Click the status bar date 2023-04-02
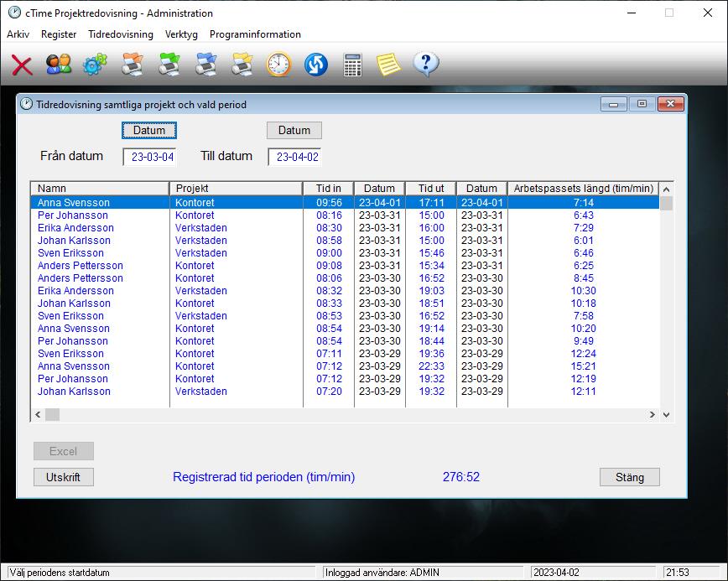Image resolution: width=728 pixels, height=581 pixels. pyautogui.click(x=556, y=573)
